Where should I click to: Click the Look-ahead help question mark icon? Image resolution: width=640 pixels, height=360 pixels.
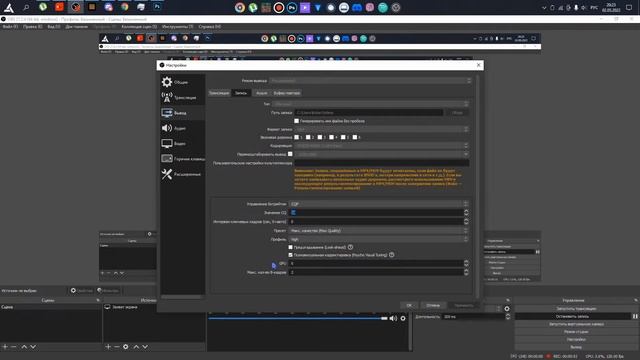click(350, 247)
